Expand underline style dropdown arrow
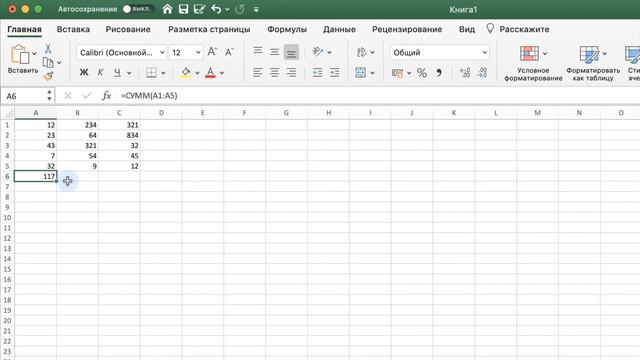640x360 pixels. [129, 73]
